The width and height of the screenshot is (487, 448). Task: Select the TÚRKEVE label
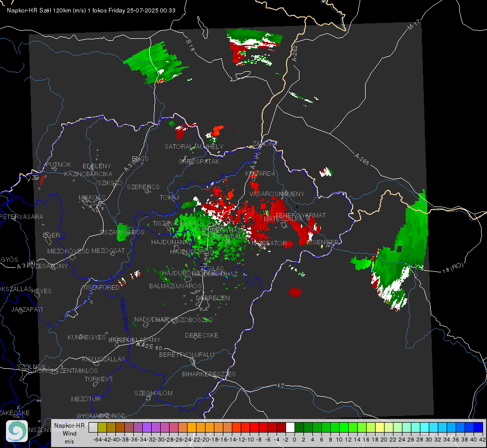click(x=99, y=379)
